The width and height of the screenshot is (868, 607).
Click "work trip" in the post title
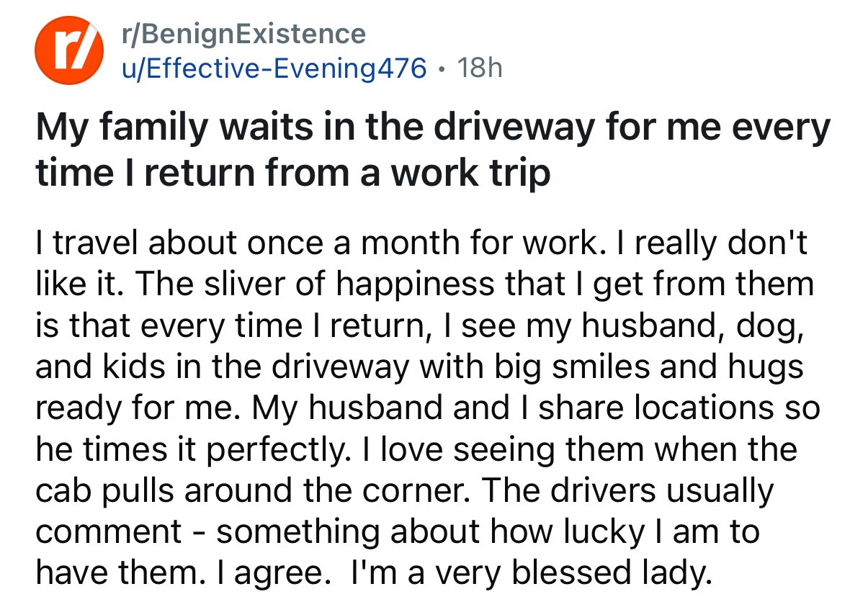tap(465, 174)
